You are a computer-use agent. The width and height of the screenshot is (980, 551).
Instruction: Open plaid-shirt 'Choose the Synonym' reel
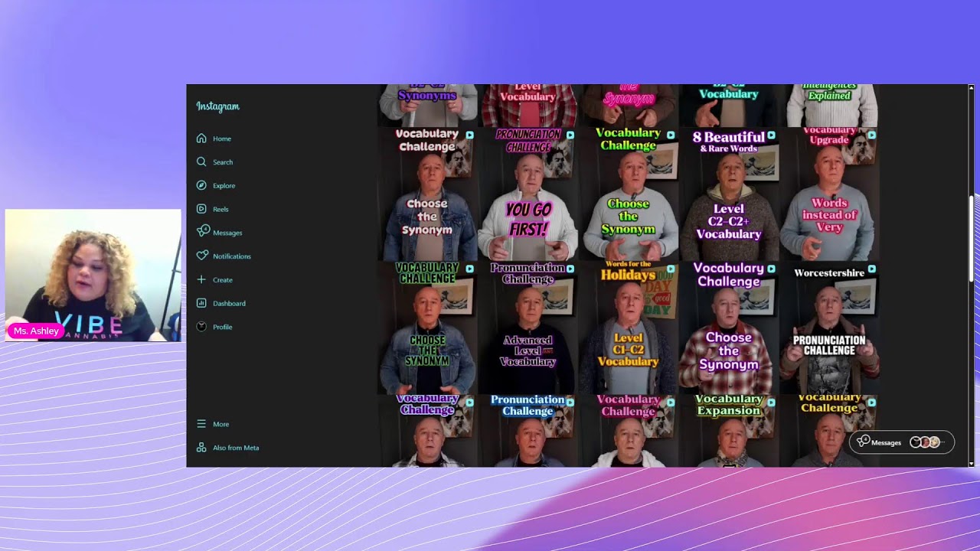coord(729,328)
